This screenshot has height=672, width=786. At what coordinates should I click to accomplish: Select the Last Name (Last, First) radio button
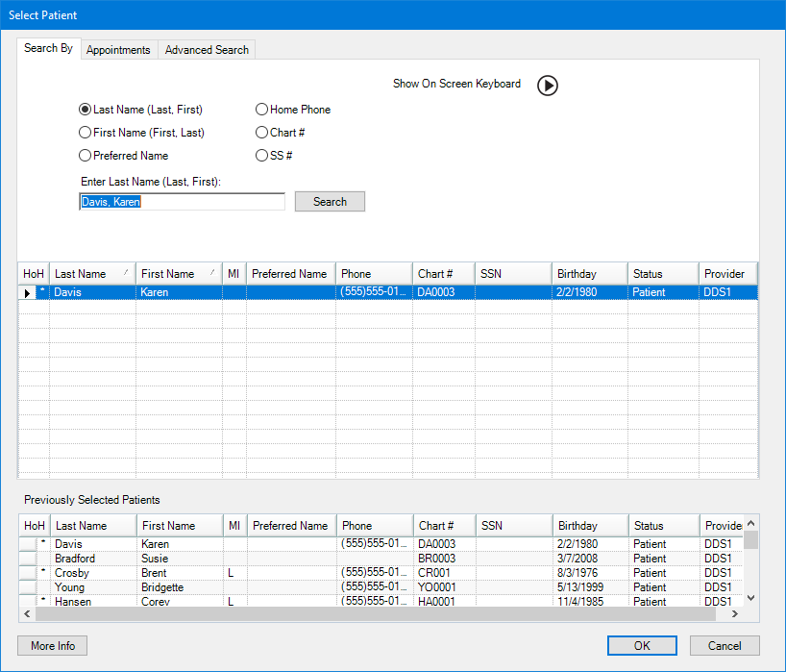coord(85,109)
